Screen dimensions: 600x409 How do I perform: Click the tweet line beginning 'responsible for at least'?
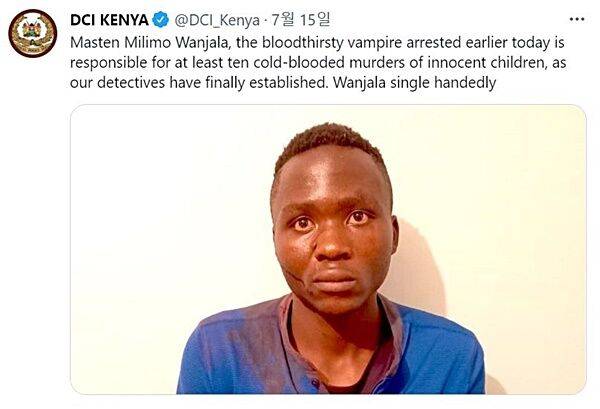318,62
